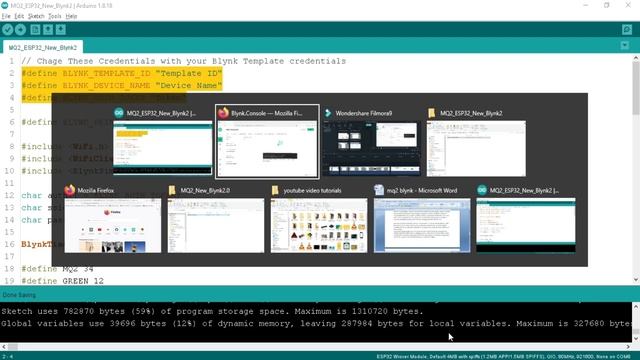The width and height of the screenshot is (640, 360).
Task: Open the Edit menu
Action: (19, 16)
